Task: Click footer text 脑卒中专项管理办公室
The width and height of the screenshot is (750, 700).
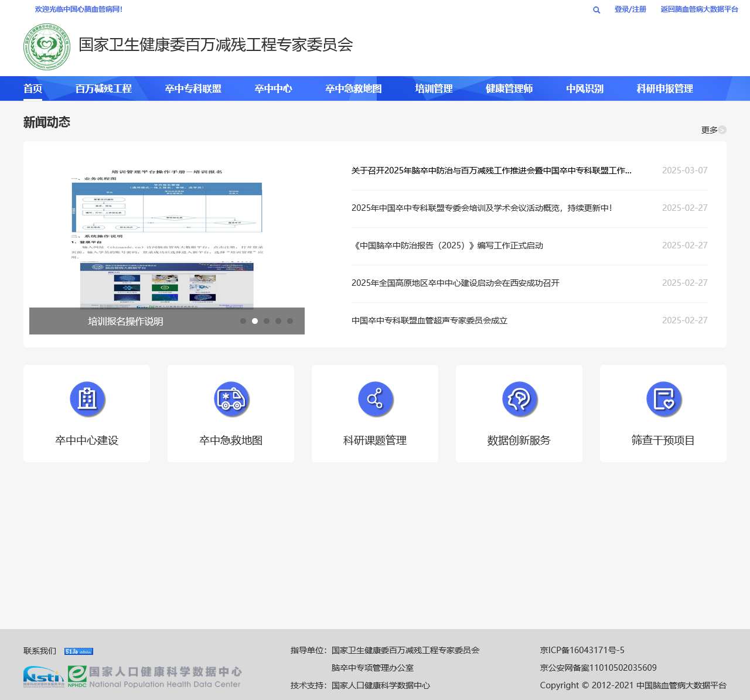Action: (x=373, y=668)
